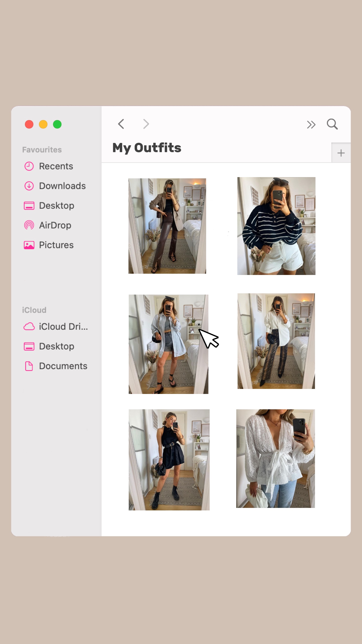Screen dimensions: 362x644
Task: Select Desktop under Favourites
Action: [x=56, y=206]
